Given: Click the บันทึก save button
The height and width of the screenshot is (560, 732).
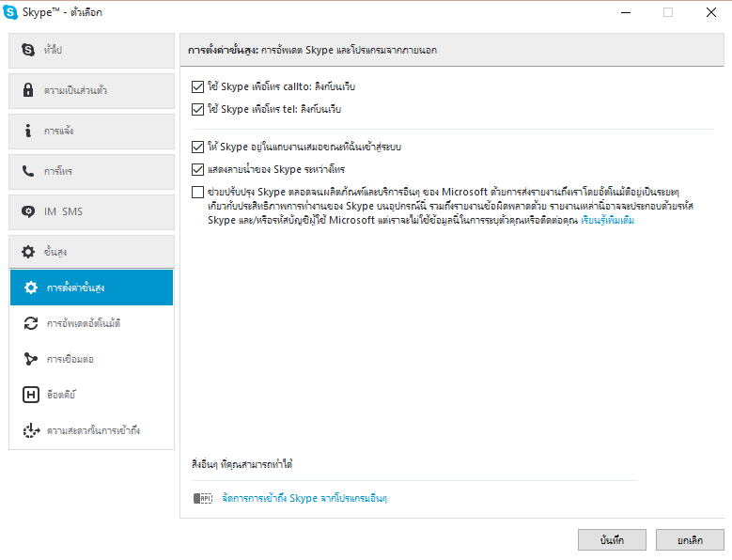Looking at the screenshot, I should 612,540.
